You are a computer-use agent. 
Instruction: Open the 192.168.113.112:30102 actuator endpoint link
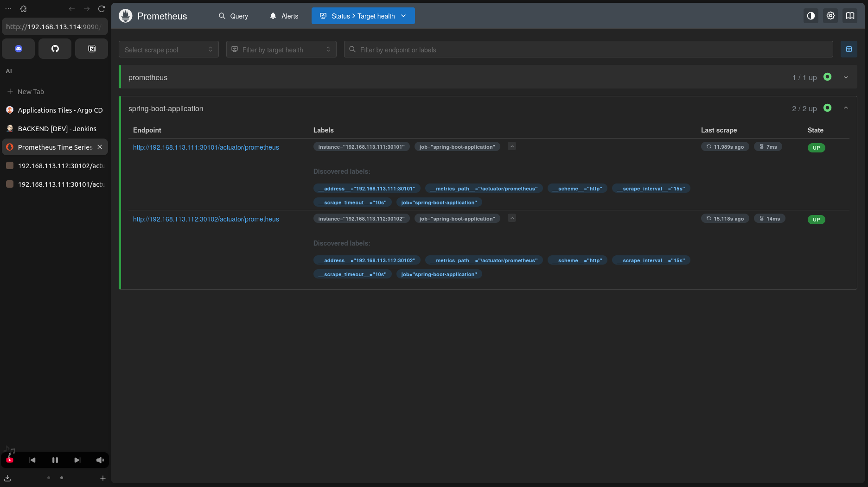point(206,219)
